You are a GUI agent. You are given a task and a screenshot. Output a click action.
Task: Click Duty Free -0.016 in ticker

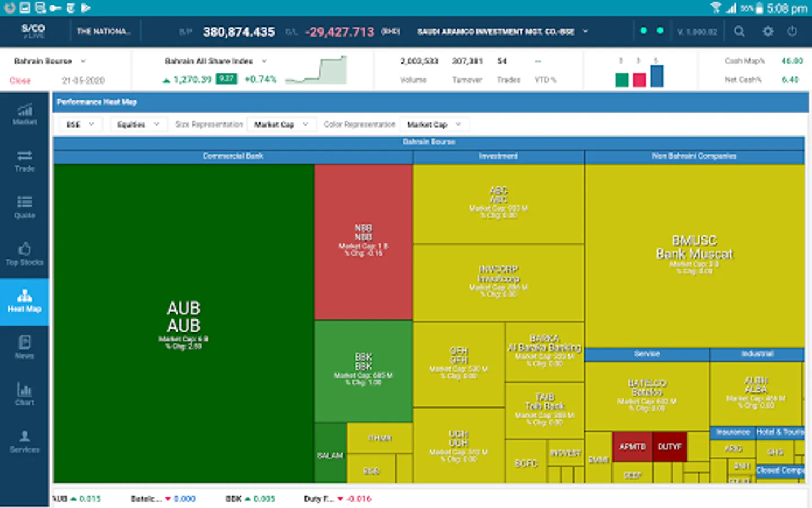pyautogui.click(x=338, y=499)
